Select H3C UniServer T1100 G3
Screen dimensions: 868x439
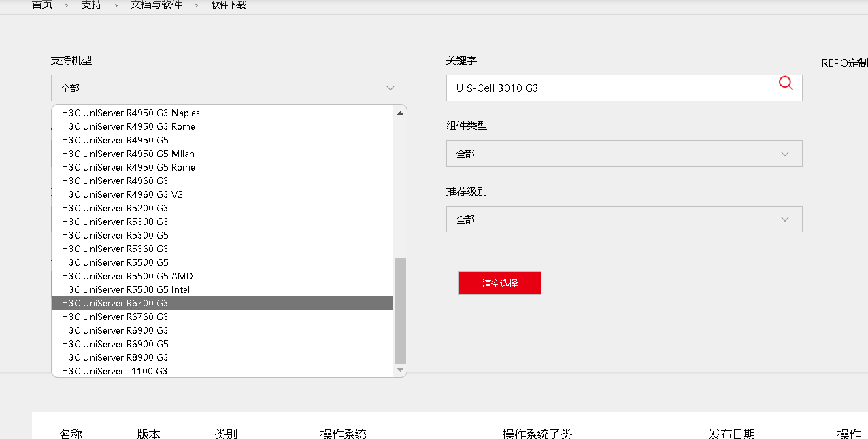coord(222,371)
